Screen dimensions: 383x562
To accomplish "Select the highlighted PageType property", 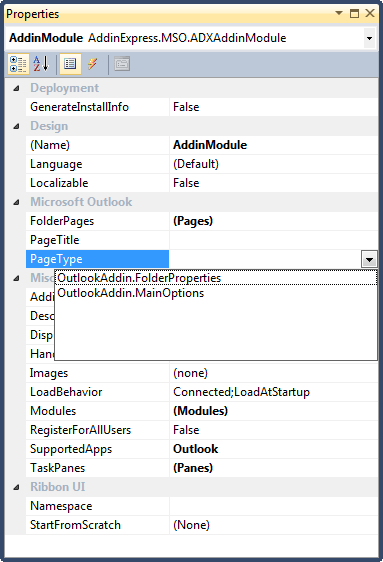I will click(97, 259).
